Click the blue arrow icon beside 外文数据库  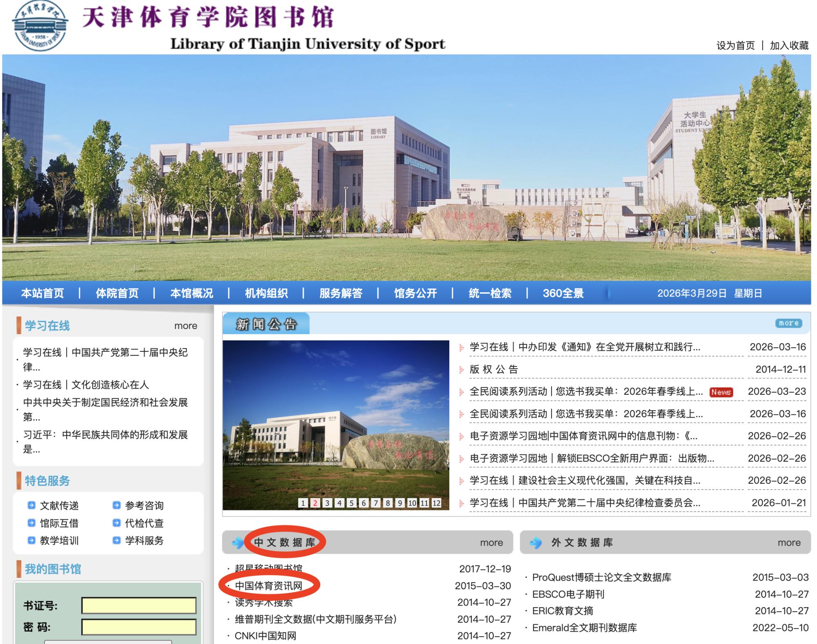[536, 543]
